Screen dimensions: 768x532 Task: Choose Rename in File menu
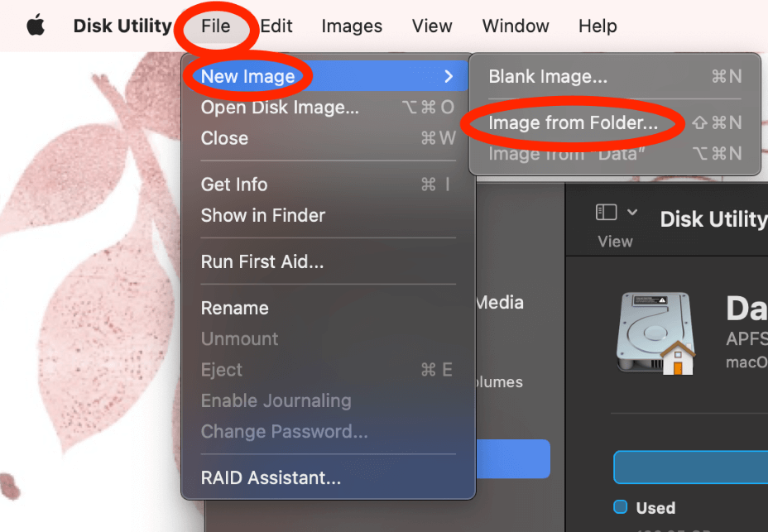click(235, 308)
